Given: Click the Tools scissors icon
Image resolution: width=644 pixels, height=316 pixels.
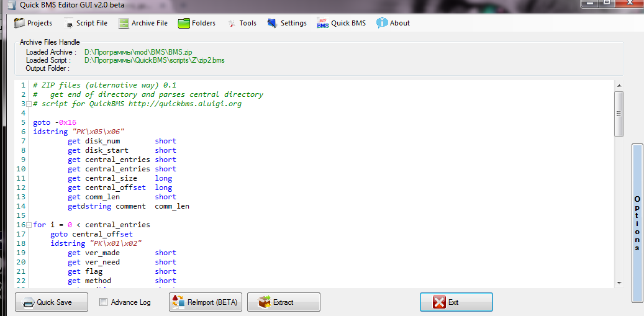Looking at the screenshot, I should pos(232,24).
